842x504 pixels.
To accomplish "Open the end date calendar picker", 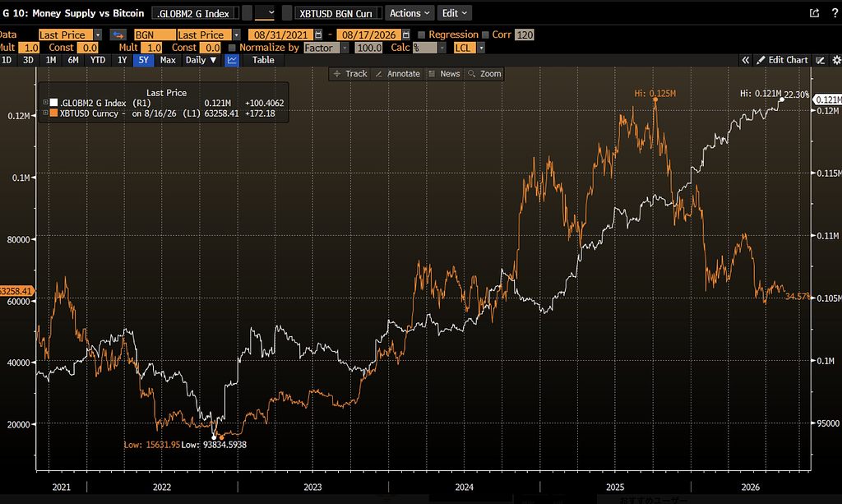I will click(406, 35).
